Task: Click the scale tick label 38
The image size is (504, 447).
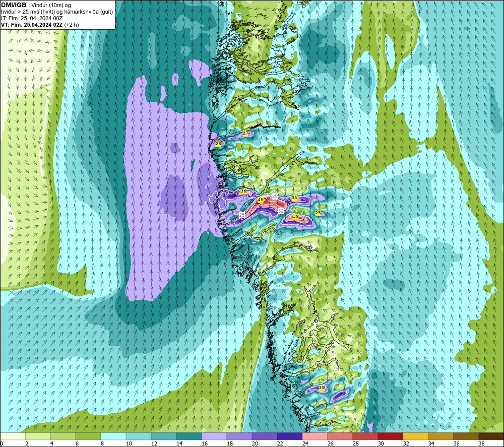Action: (x=482, y=444)
